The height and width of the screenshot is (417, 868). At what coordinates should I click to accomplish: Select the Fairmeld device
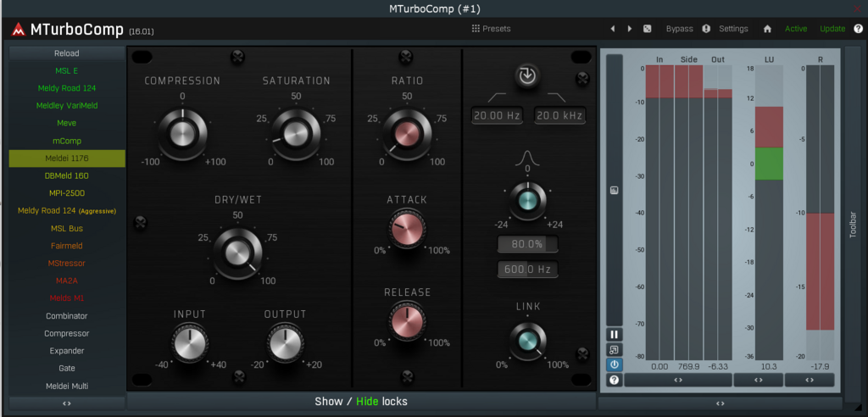(66, 245)
